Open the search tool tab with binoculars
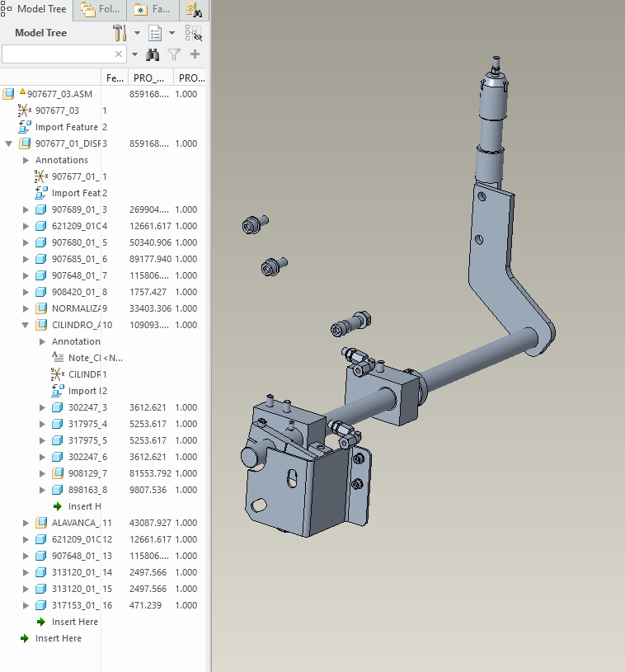625x672 pixels. click(194, 10)
